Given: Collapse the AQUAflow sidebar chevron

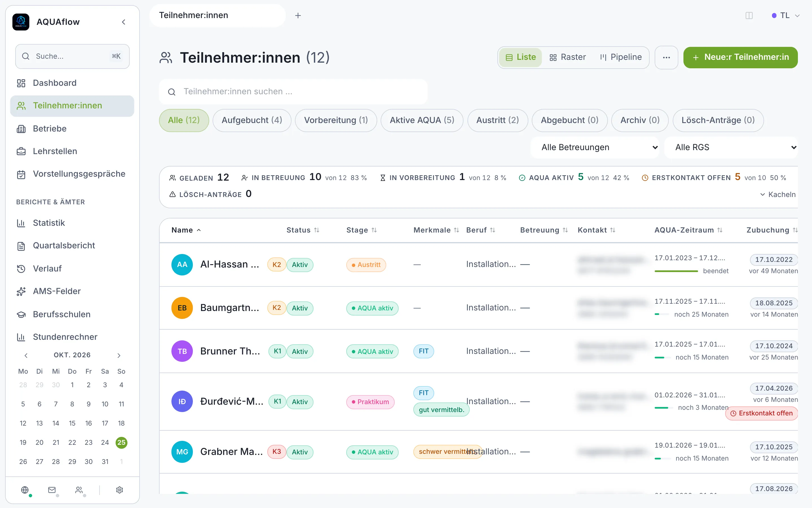Looking at the screenshot, I should click(x=123, y=22).
